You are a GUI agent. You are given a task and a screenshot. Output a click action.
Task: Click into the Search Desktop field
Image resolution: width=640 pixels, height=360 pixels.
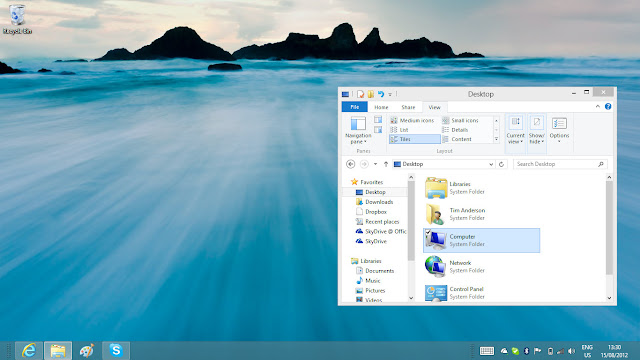coord(556,164)
